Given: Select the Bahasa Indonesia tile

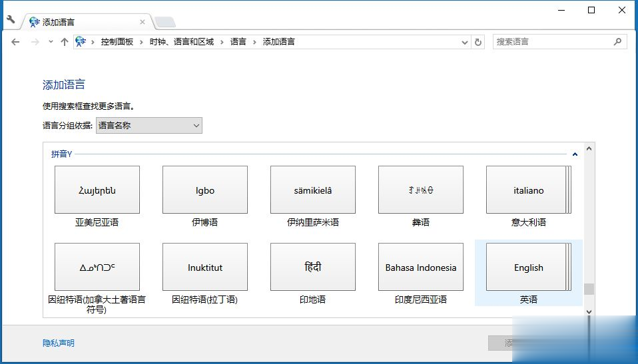Looking at the screenshot, I should click(421, 267).
